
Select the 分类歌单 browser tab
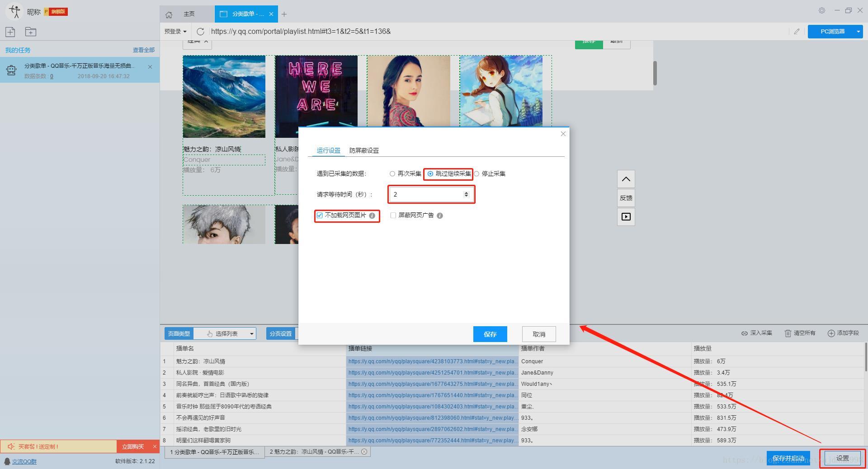tap(246, 14)
